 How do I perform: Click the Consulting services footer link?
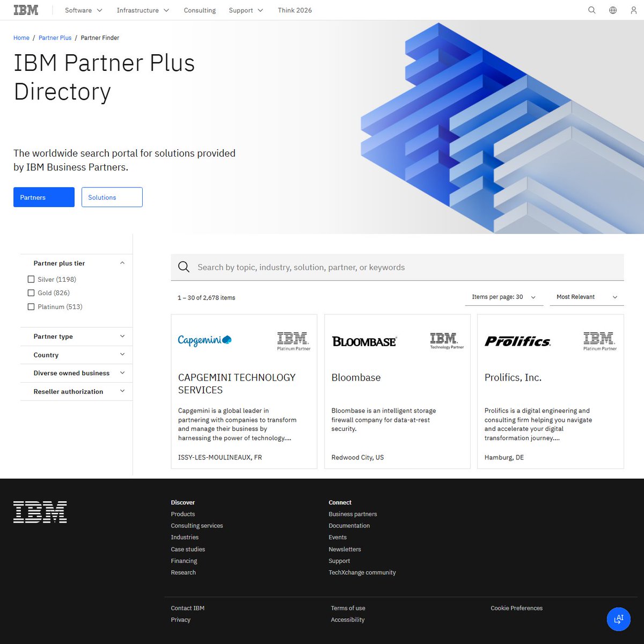(197, 526)
